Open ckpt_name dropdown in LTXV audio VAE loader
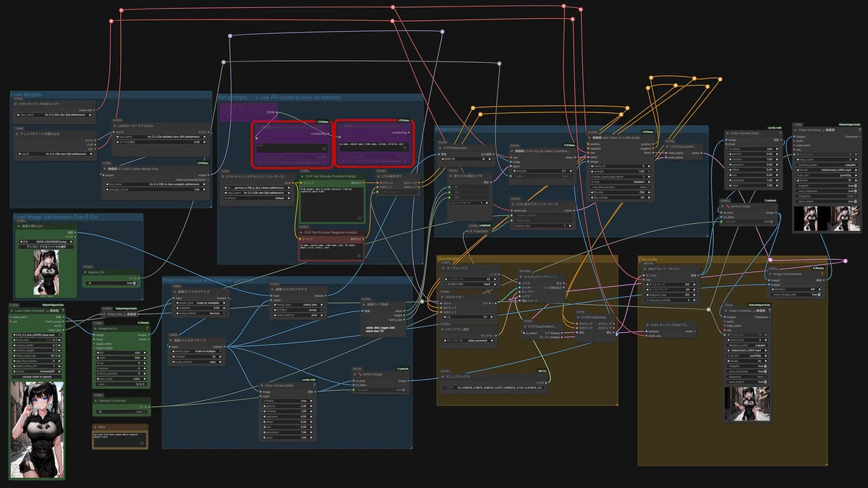 (54, 114)
